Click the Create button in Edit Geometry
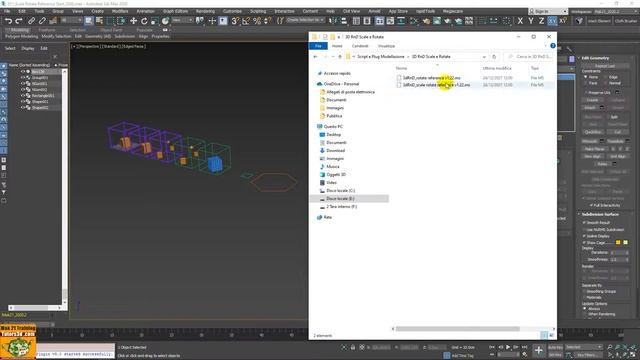Viewport: 640px width, 360px height. pos(593,100)
